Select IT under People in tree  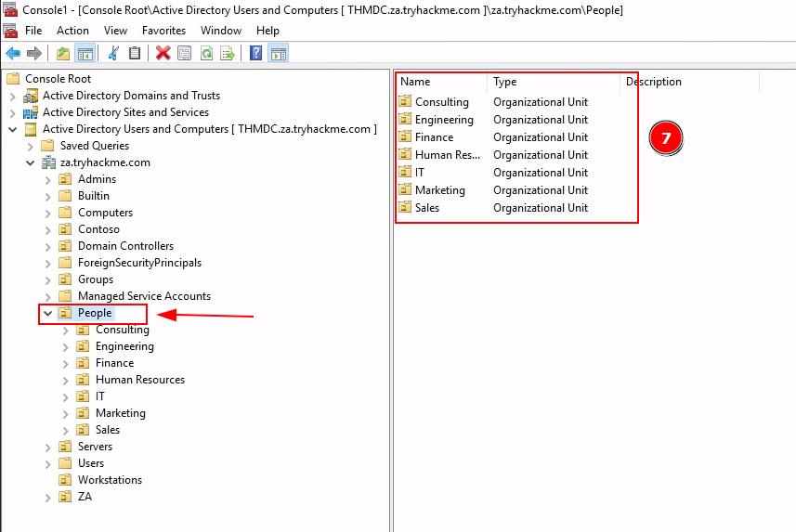[100, 396]
